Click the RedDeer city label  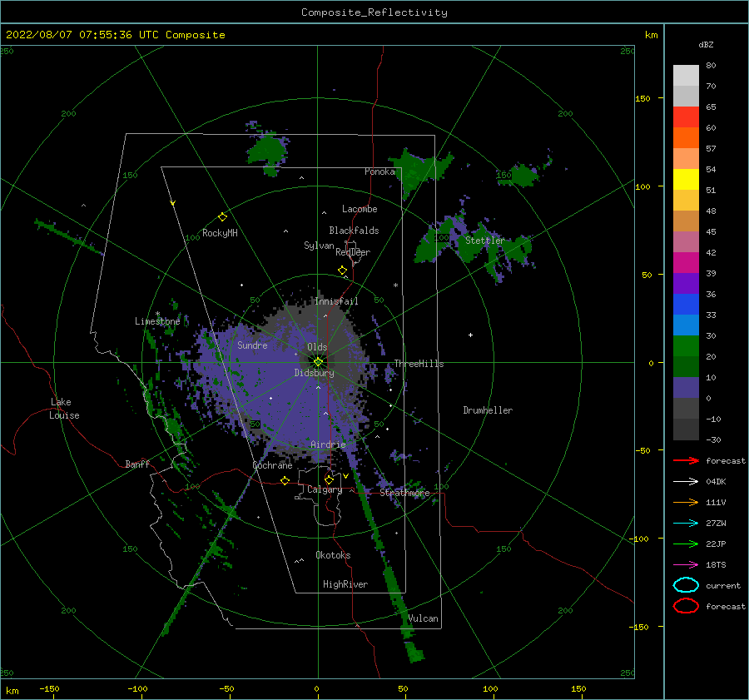coord(353,252)
